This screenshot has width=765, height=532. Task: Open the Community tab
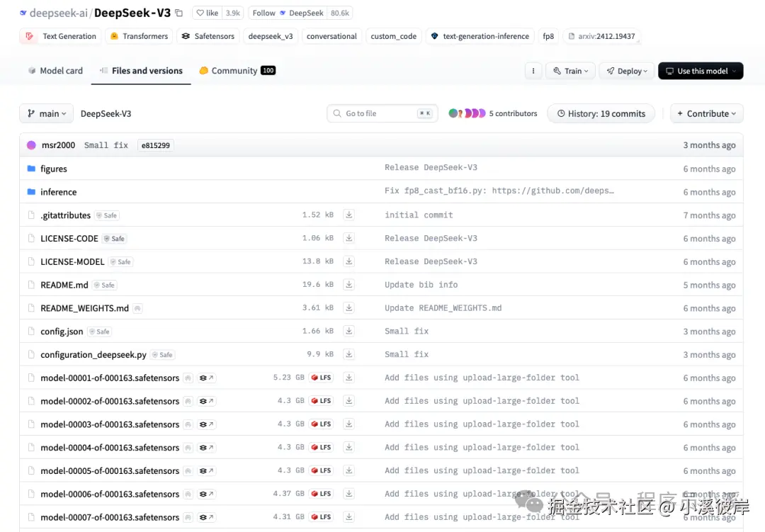(237, 71)
